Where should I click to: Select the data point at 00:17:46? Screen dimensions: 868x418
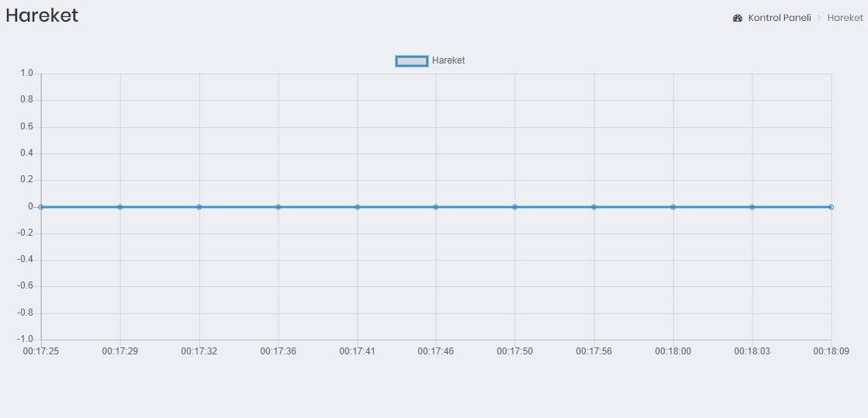(x=436, y=207)
